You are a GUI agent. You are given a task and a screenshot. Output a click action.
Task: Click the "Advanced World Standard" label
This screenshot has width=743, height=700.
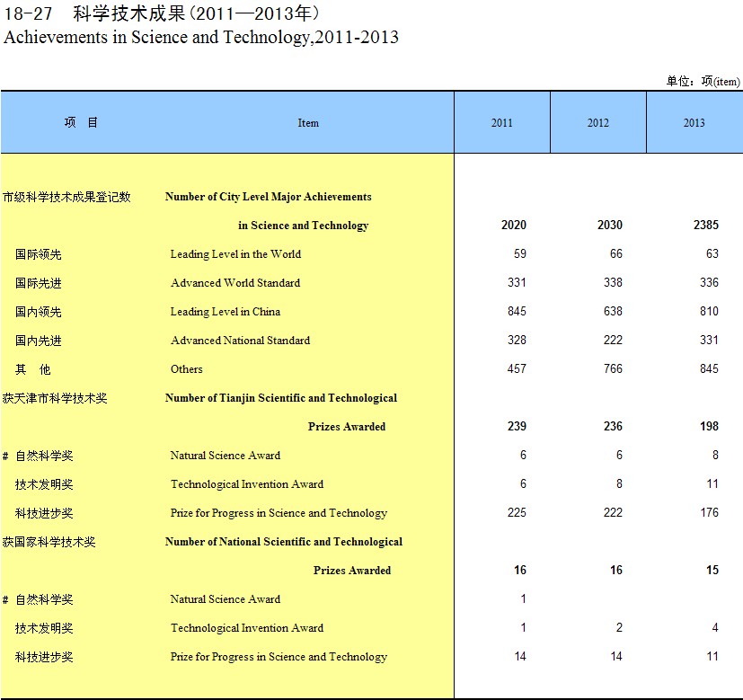click(235, 283)
